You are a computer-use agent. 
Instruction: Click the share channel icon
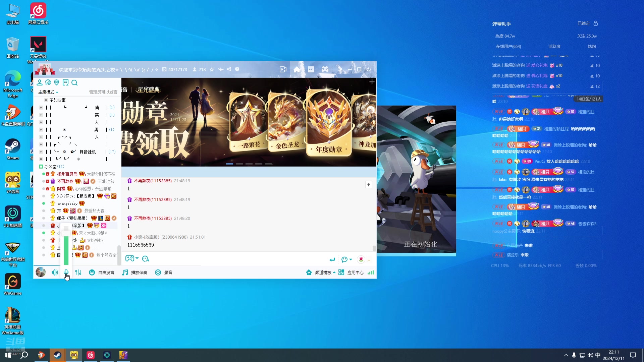coord(229,69)
